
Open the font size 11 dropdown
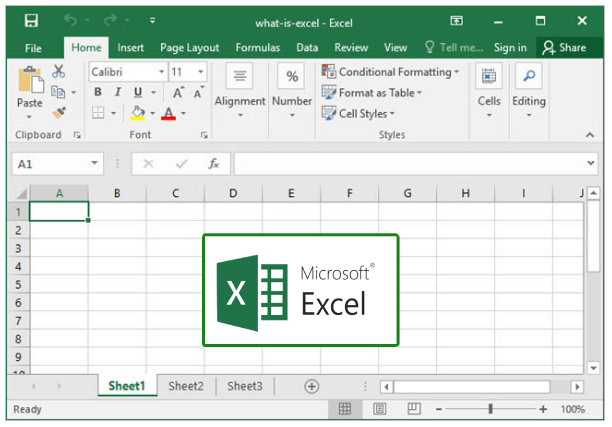pos(200,72)
